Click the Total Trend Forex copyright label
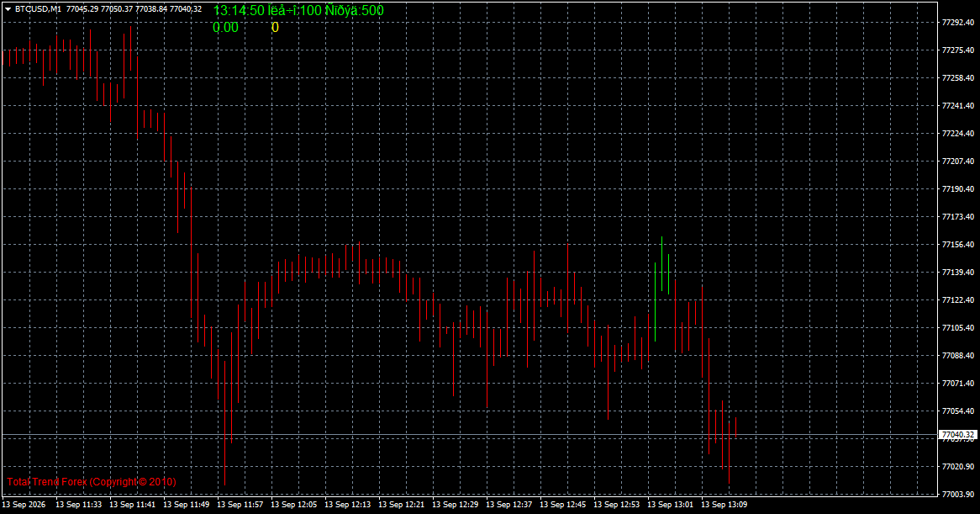Image resolution: width=980 pixels, height=514 pixels. pyautogui.click(x=92, y=481)
